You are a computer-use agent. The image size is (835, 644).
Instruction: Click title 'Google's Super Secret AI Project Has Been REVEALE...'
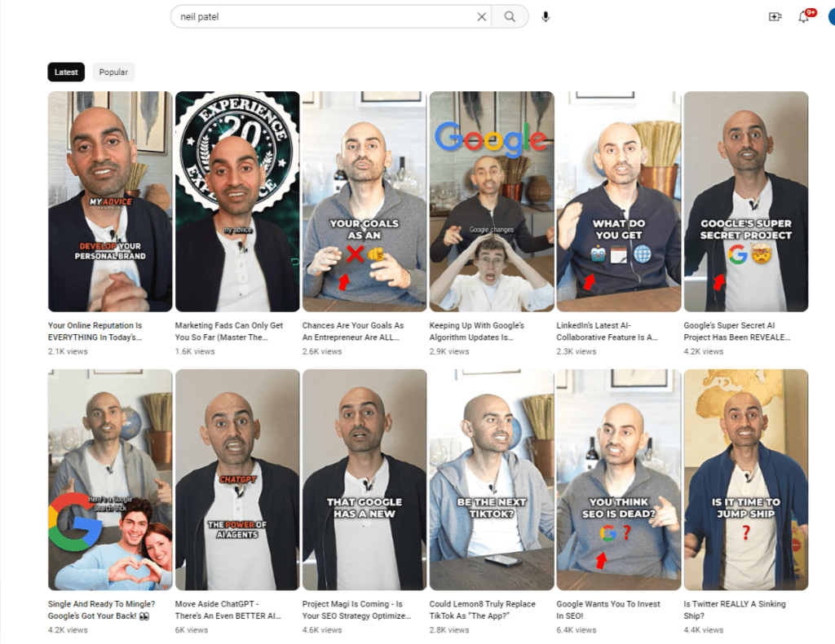pyautogui.click(x=737, y=331)
